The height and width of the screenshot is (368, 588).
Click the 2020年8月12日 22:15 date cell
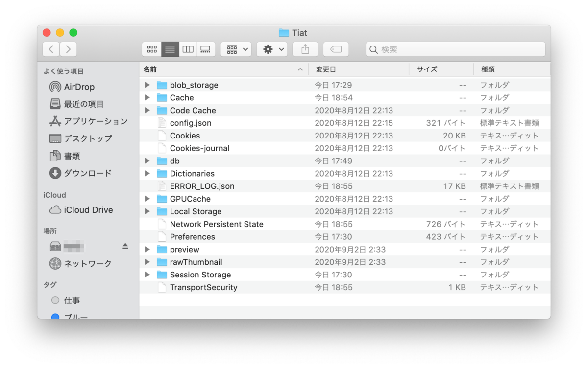tap(354, 123)
